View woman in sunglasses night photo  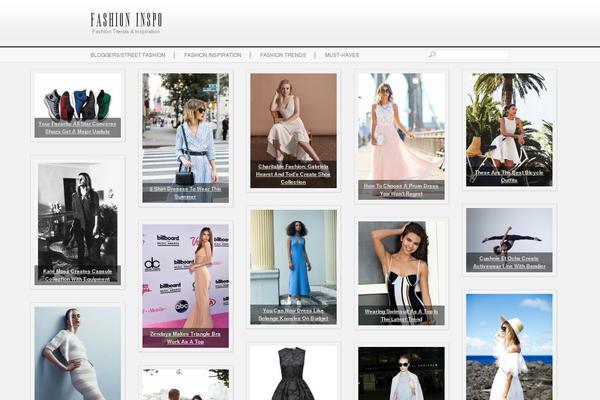pos(401,374)
